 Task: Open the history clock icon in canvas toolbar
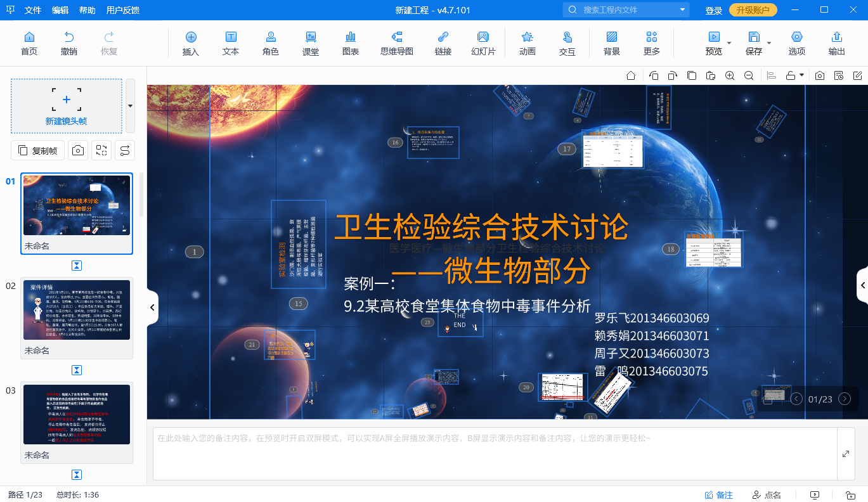pyautogui.click(x=839, y=75)
